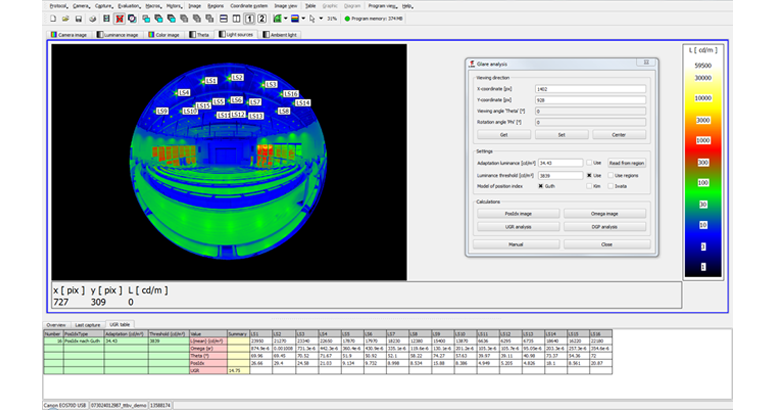Open dropdown arrow beside green export icon
This screenshot has height=410, width=775.
coord(285,19)
